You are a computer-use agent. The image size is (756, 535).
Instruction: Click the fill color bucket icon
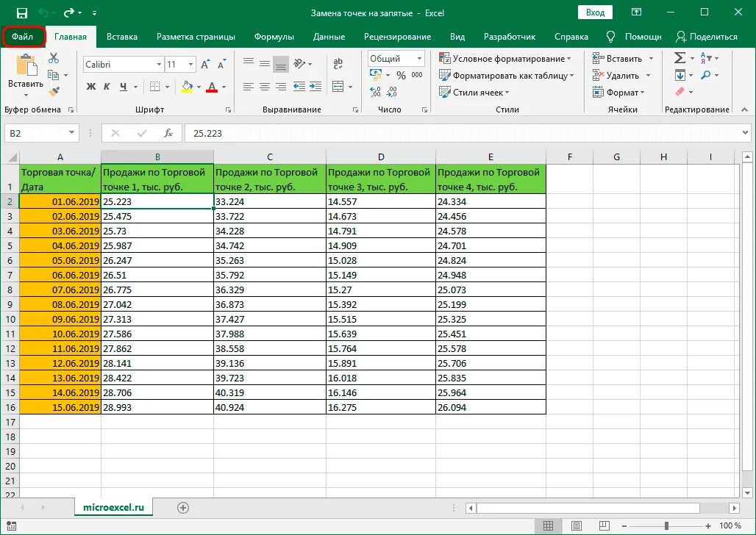coord(187,87)
